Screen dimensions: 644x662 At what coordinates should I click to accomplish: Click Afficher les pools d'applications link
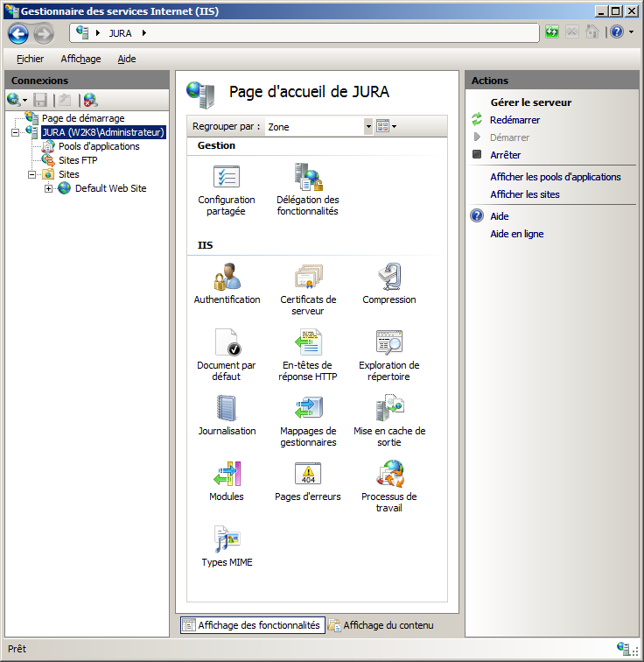tap(555, 177)
